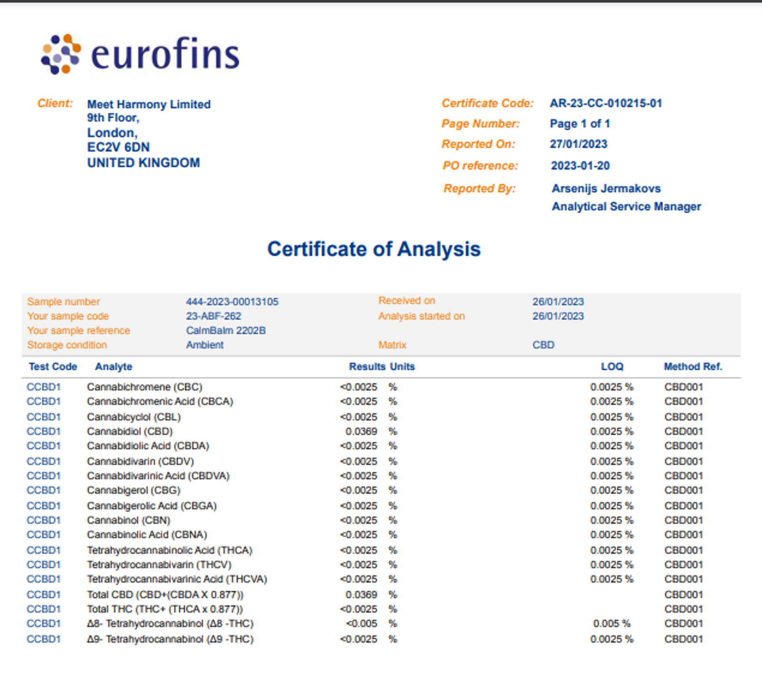This screenshot has width=762, height=700.
Task: Click the Analyte column header
Action: 114,367
